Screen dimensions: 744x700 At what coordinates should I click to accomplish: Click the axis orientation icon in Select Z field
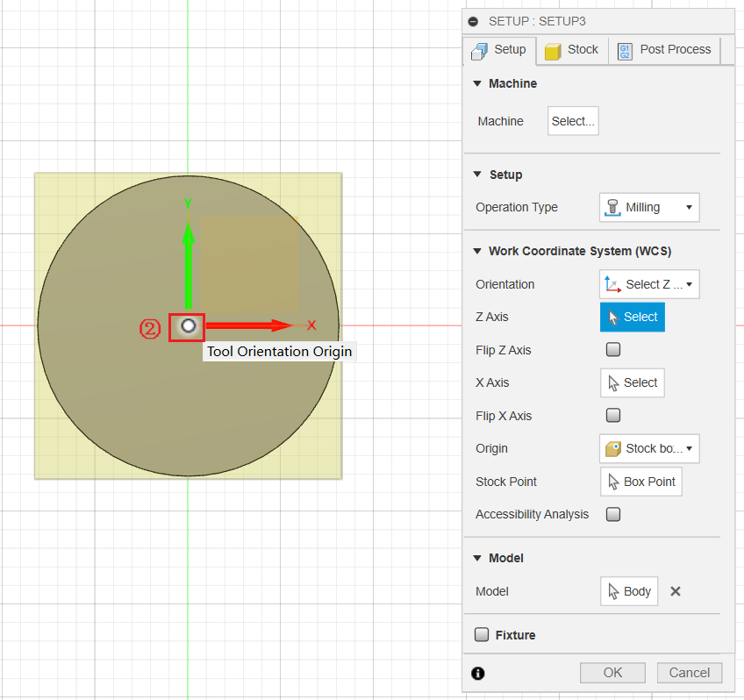612,284
